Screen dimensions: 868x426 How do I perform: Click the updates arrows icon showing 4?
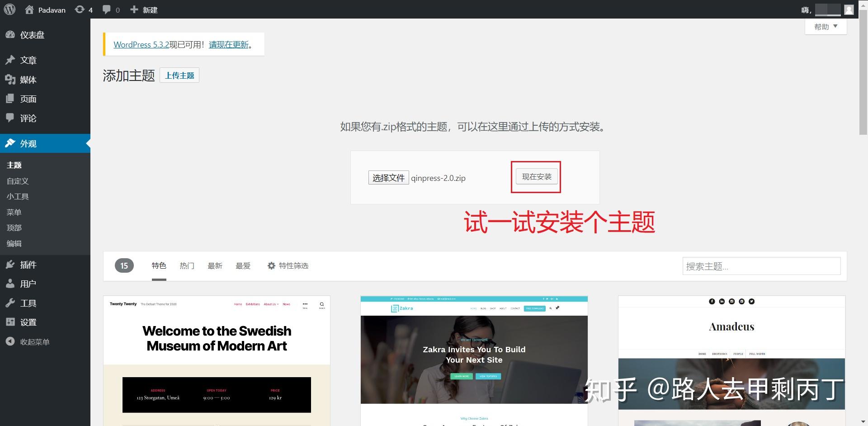tap(80, 9)
